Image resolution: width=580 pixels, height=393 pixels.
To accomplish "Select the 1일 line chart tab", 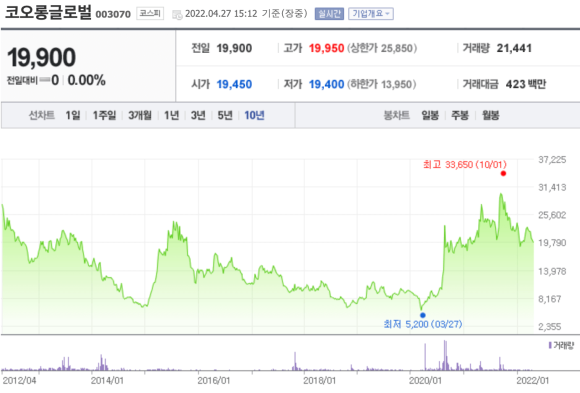I will click(73, 115).
